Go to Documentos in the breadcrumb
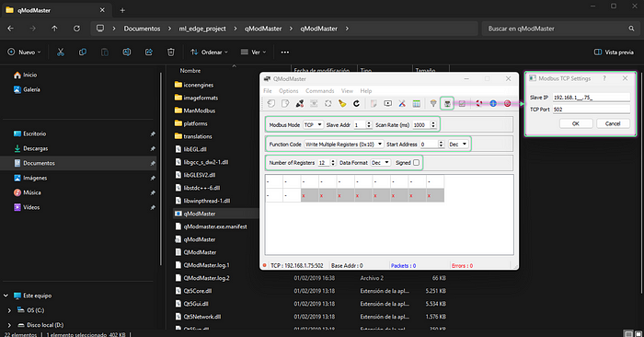 [142, 29]
